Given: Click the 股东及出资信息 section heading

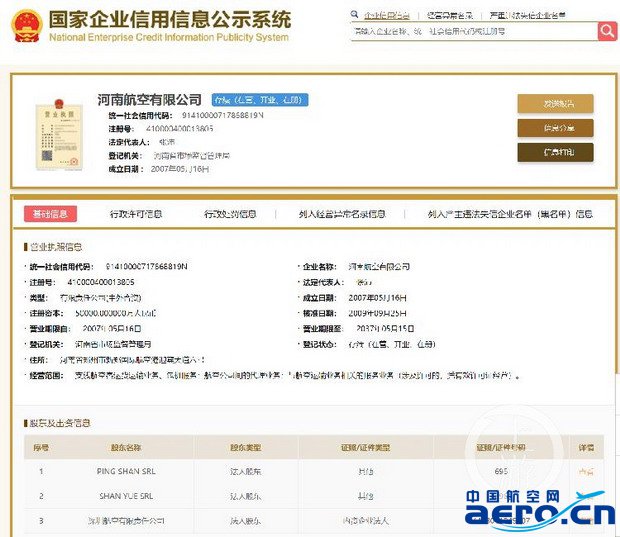Looking at the screenshot, I should (60, 423).
